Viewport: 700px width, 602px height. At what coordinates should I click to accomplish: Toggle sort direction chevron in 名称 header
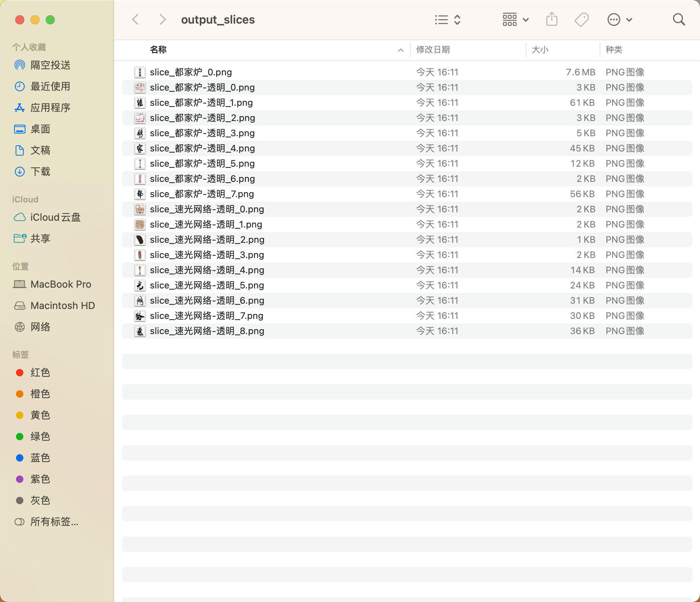(x=401, y=50)
